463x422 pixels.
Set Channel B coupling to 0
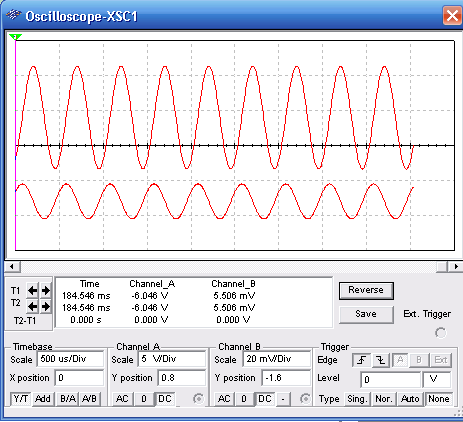(x=244, y=399)
